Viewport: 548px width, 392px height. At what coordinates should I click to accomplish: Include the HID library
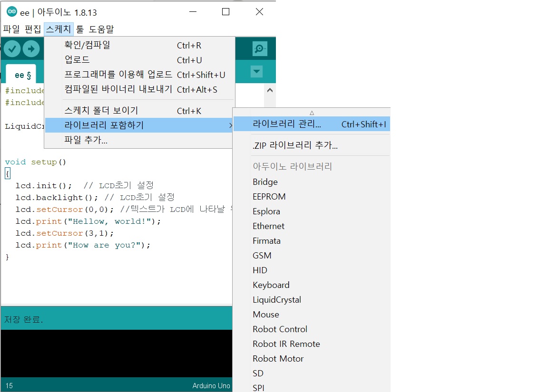pos(312,270)
